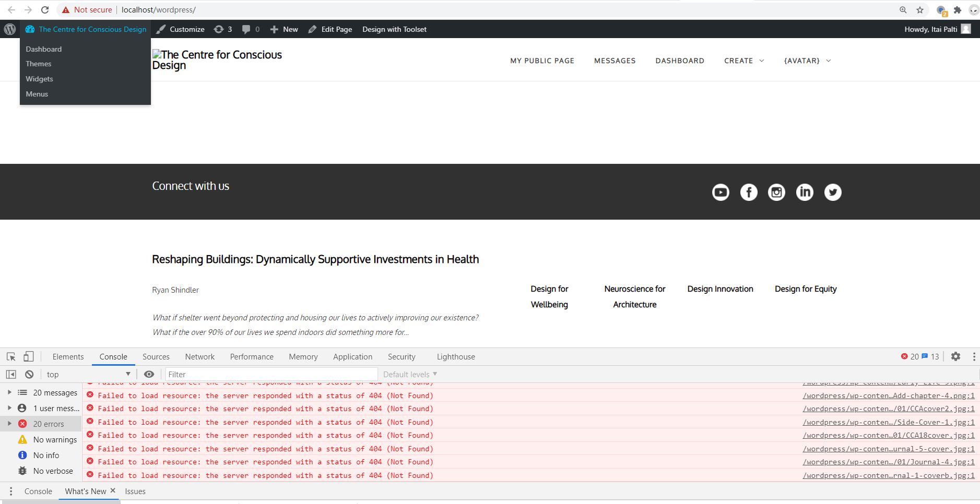
Task: Open MY PUBLIC PAGE nav link
Action: (542, 61)
